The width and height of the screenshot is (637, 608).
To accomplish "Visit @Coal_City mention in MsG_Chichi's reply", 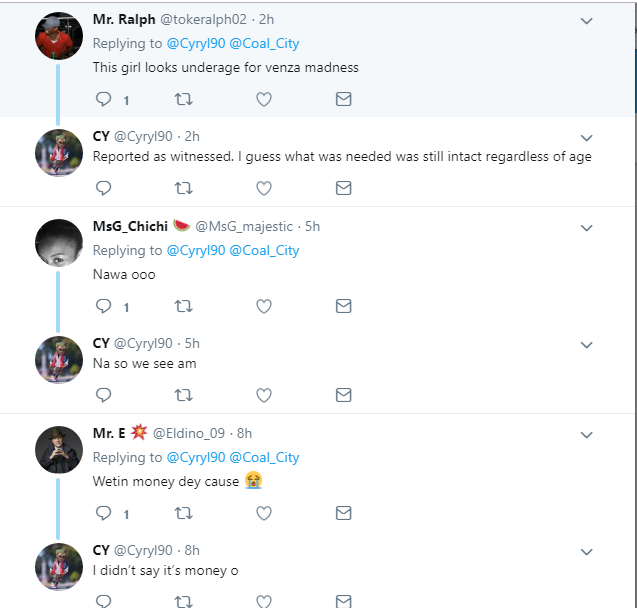I will pyautogui.click(x=264, y=250).
